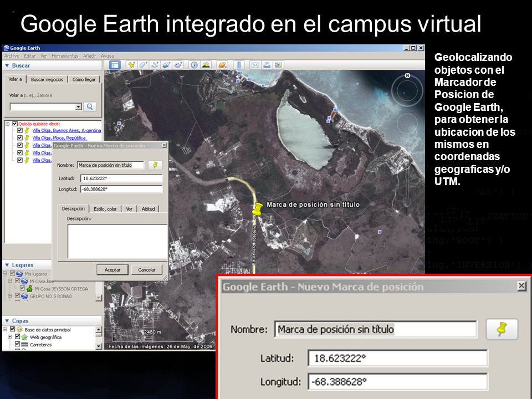Open the planet switcher toolbar icon

click(x=222, y=65)
